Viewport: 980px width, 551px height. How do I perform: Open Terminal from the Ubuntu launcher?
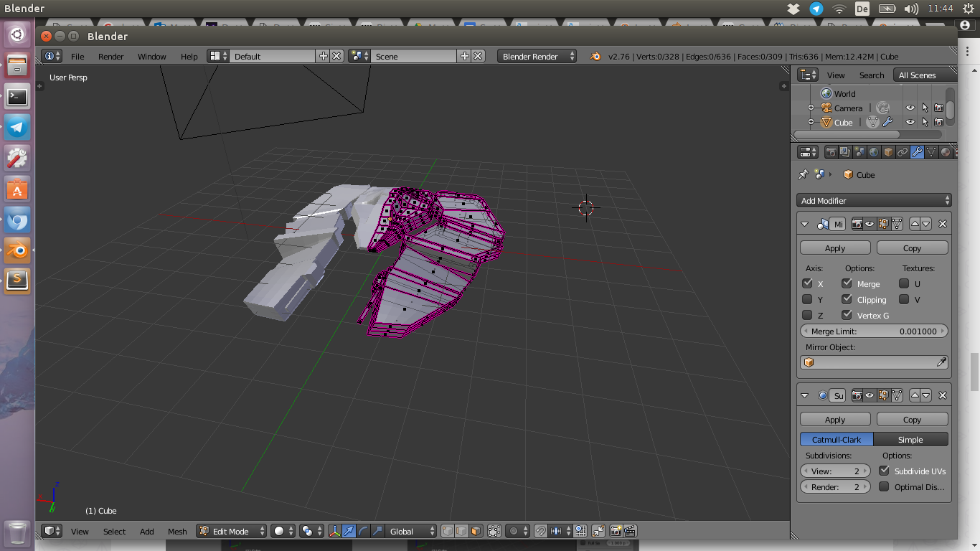pos(17,96)
